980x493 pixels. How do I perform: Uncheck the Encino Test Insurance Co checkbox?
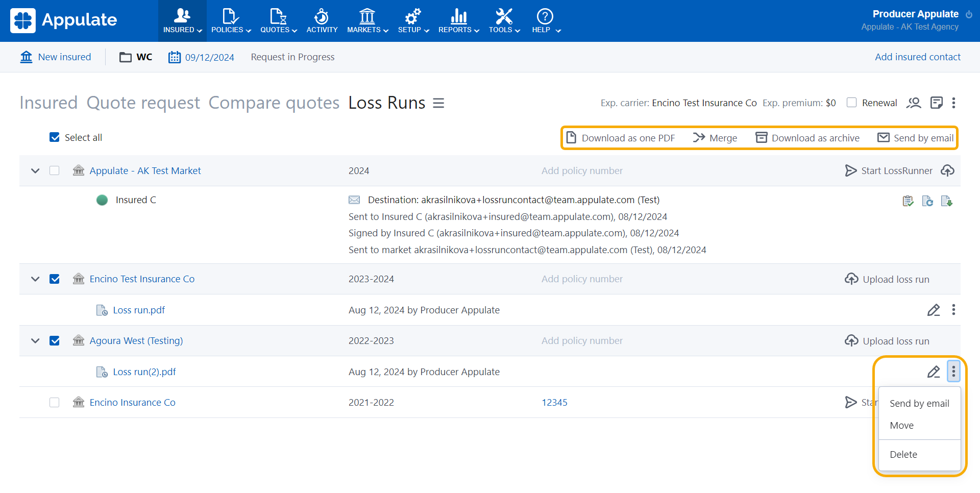pos(55,279)
